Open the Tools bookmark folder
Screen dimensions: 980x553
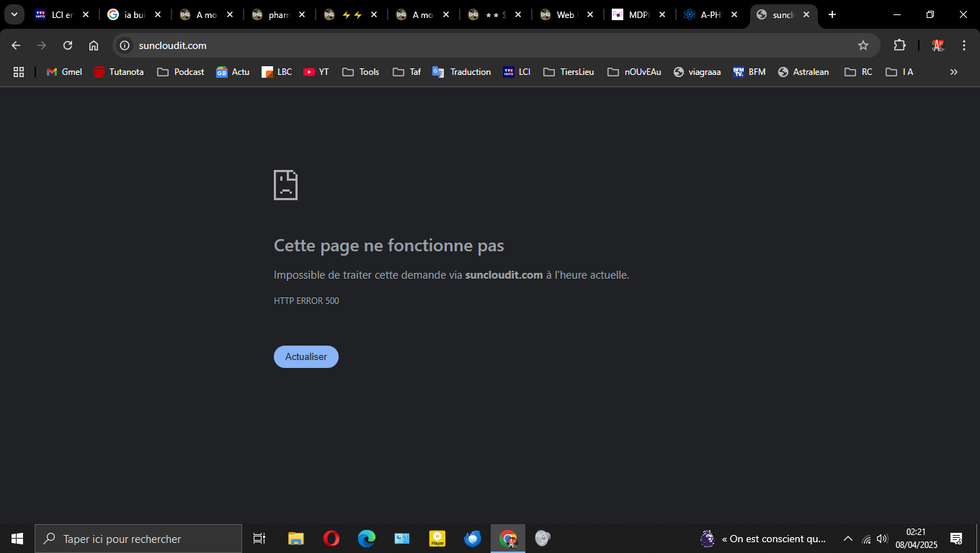click(x=361, y=72)
